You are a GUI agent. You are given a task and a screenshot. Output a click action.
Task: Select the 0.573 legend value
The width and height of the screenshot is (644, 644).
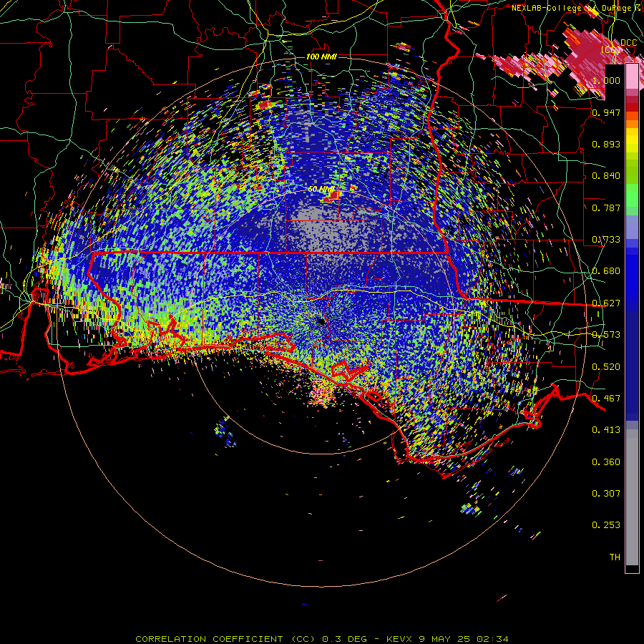click(606, 335)
